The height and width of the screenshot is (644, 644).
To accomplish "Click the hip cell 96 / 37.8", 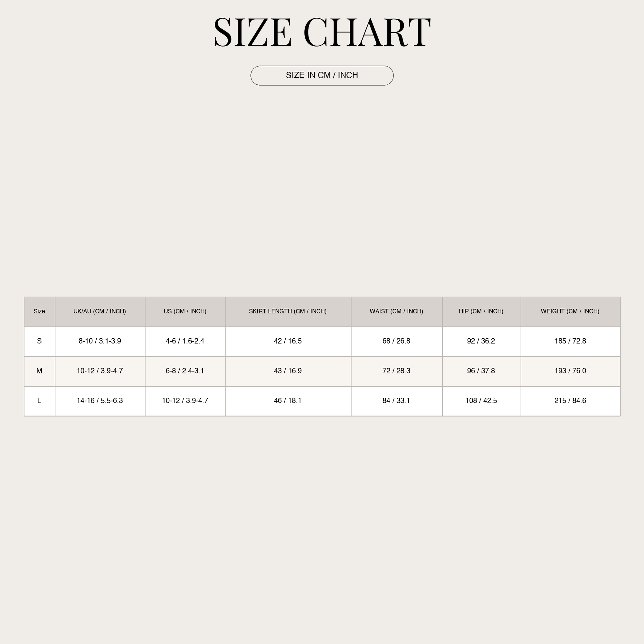I will coord(481,371).
